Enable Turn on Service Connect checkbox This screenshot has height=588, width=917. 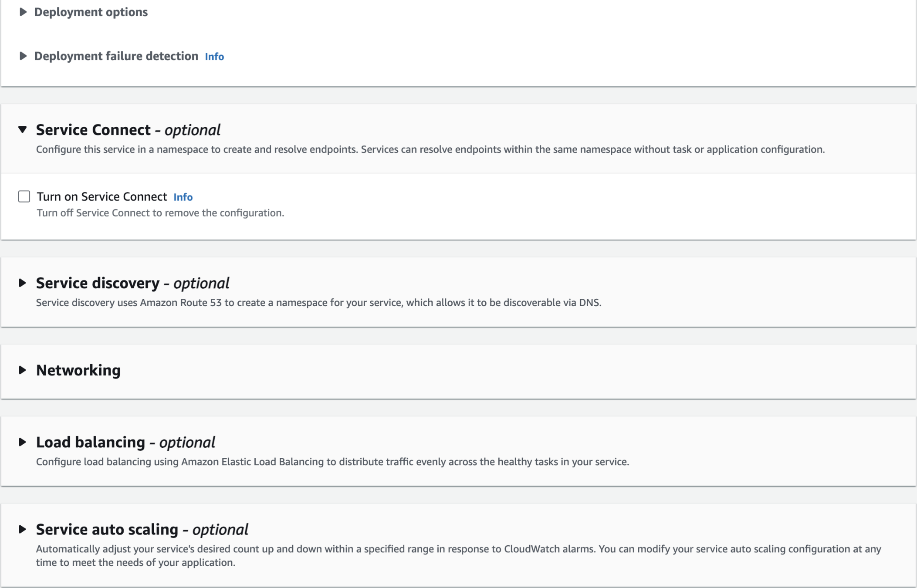[24, 196]
